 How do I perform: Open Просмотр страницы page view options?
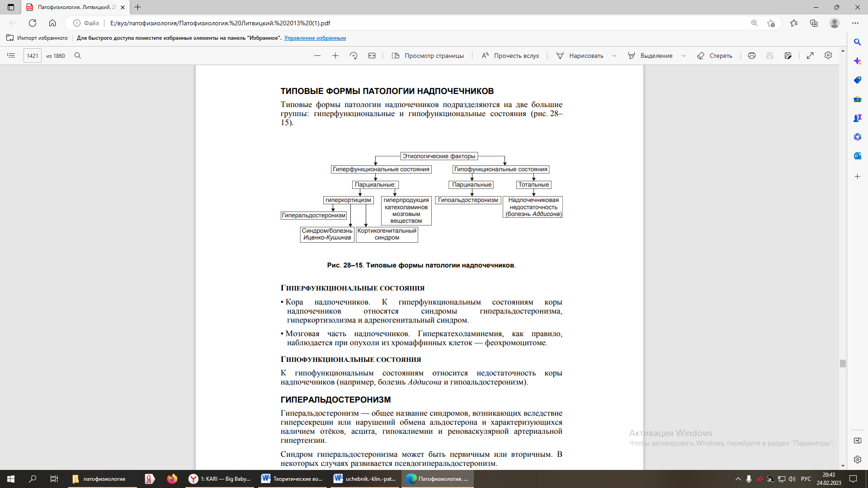point(428,56)
